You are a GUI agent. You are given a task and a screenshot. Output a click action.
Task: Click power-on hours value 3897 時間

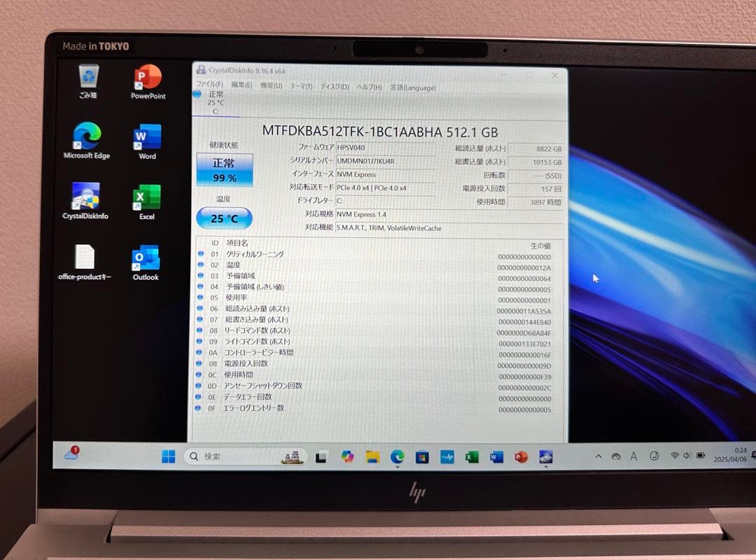(535, 202)
